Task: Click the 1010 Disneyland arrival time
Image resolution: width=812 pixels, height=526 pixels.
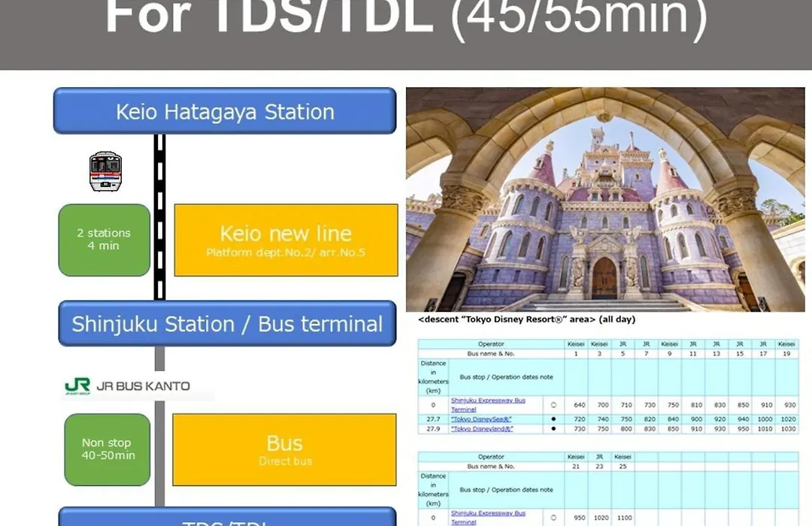Action: (765, 428)
